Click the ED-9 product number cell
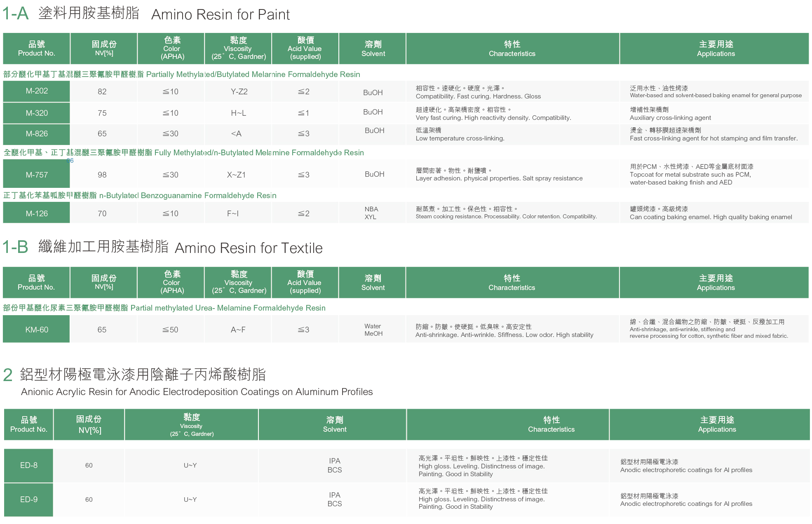 tap(29, 499)
